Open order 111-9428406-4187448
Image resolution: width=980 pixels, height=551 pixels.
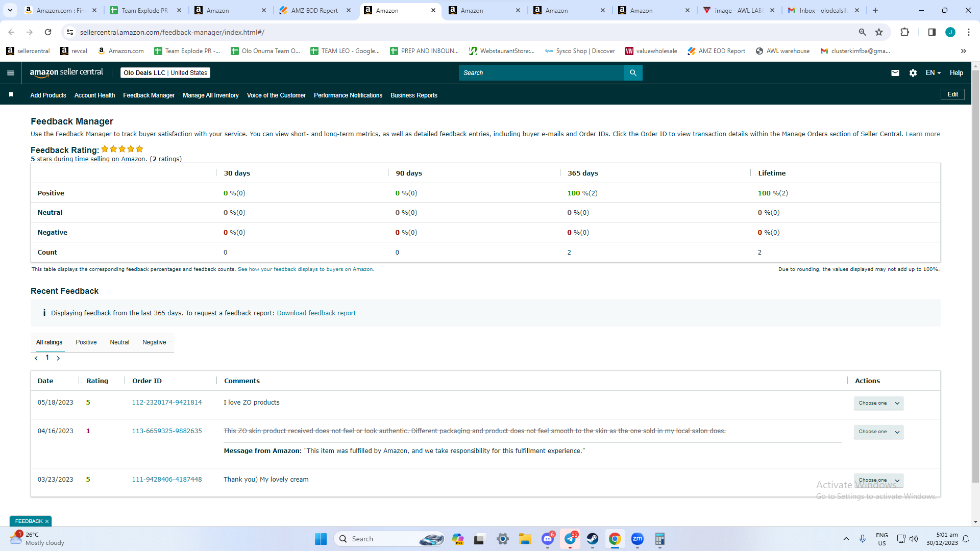(167, 480)
